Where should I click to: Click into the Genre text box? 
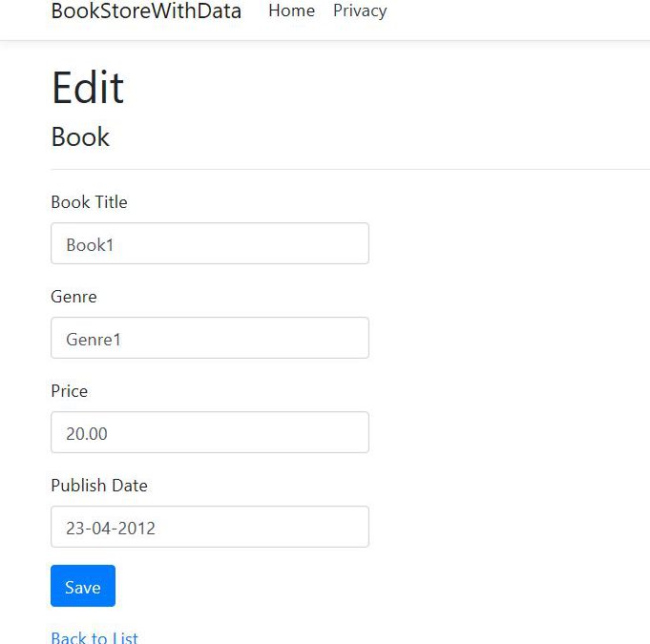point(209,339)
